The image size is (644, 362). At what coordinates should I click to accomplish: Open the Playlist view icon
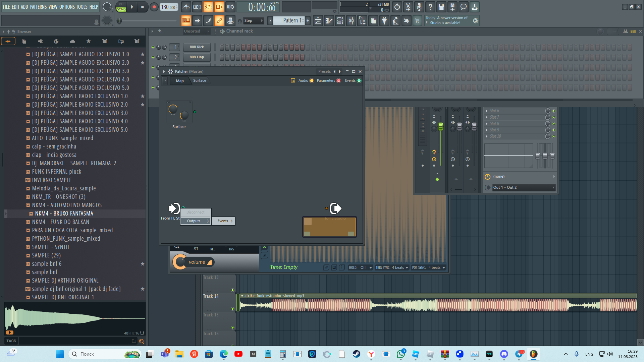click(x=318, y=21)
